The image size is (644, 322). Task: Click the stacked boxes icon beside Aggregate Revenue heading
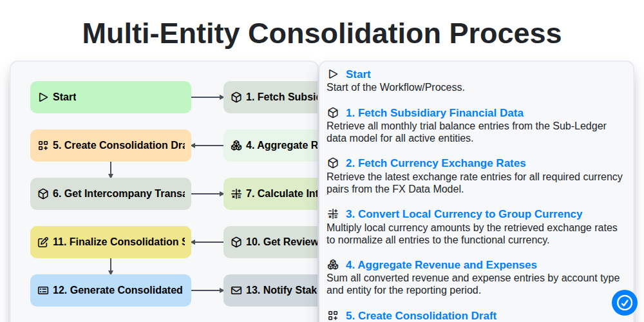333,265
